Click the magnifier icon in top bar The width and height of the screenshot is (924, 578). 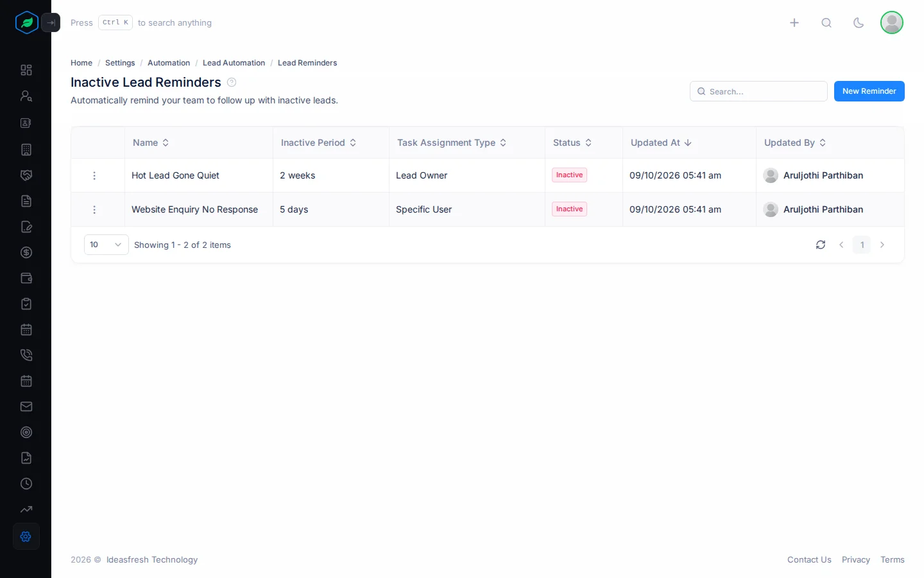click(826, 22)
